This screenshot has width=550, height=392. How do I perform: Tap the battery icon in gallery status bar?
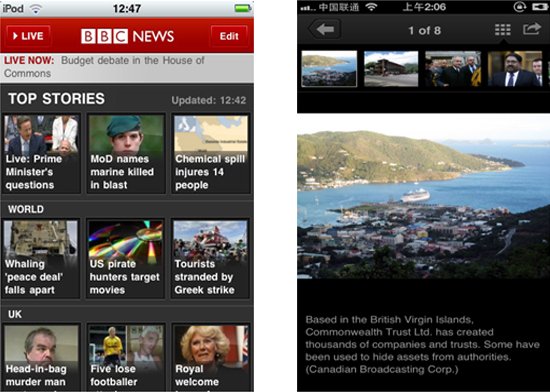[x=540, y=7]
